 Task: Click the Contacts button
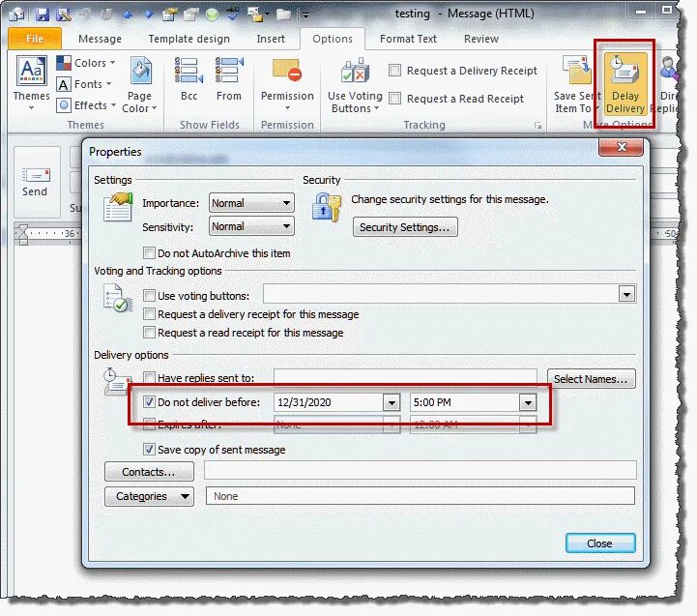pos(149,472)
